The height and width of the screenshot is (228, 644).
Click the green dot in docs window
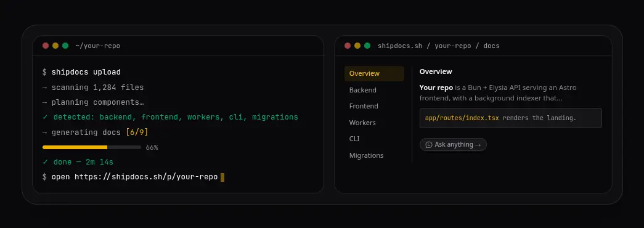point(367,46)
